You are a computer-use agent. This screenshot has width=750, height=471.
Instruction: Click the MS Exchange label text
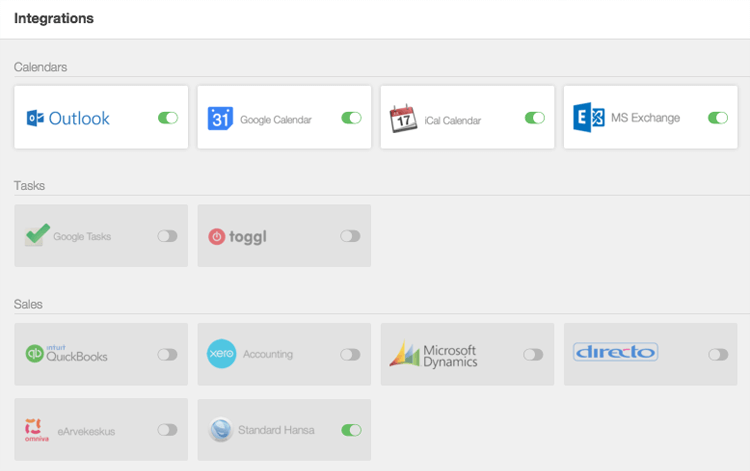tap(645, 118)
